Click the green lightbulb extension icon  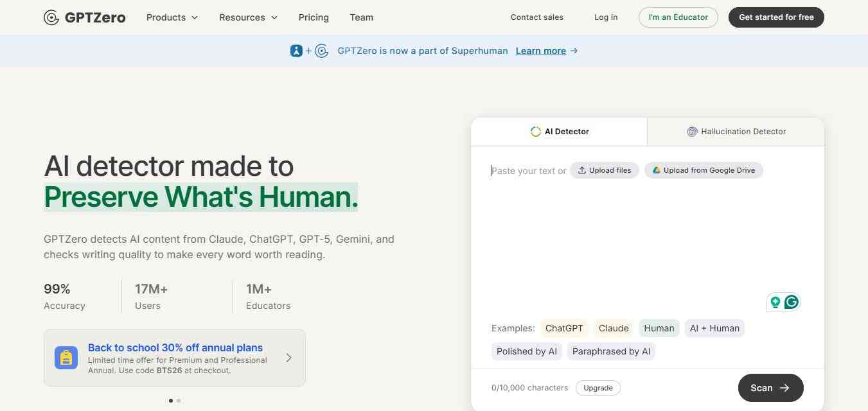[x=775, y=302]
